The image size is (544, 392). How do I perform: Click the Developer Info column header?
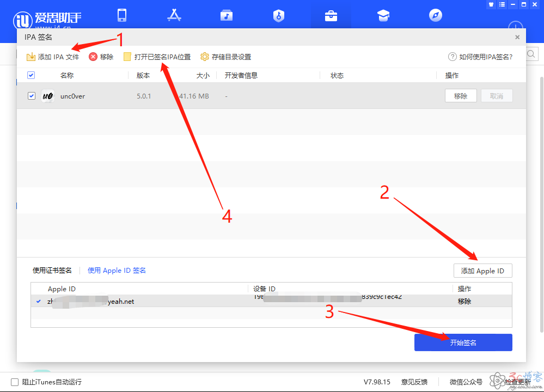(241, 75)
